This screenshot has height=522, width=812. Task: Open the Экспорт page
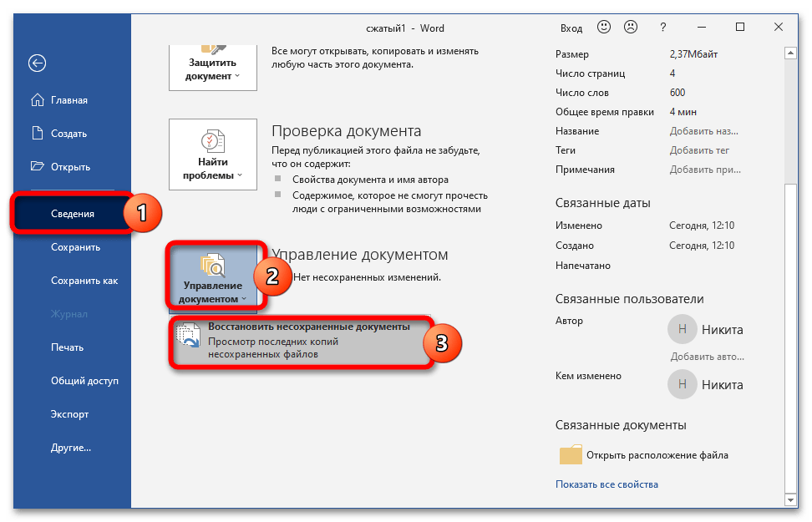(x=70, y=414)
